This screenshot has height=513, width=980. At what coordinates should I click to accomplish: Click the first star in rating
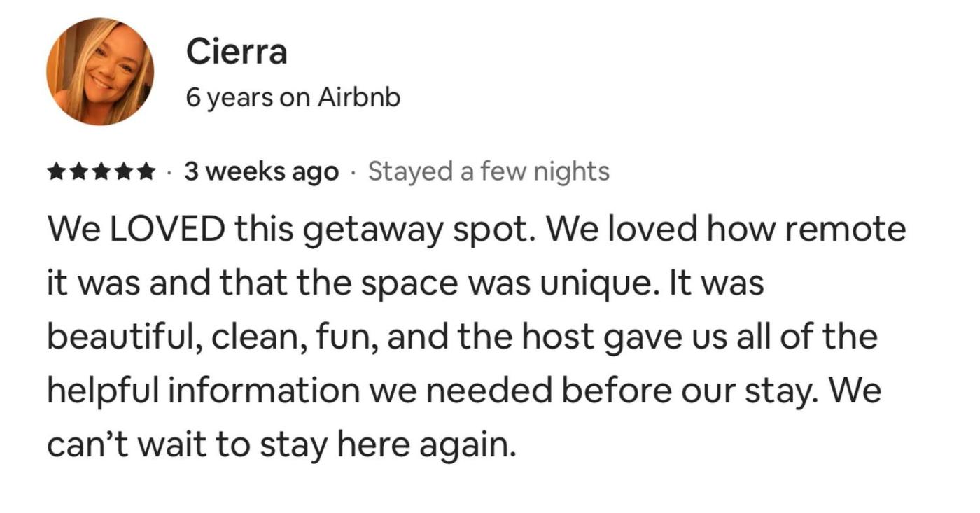tap(57, 171)
